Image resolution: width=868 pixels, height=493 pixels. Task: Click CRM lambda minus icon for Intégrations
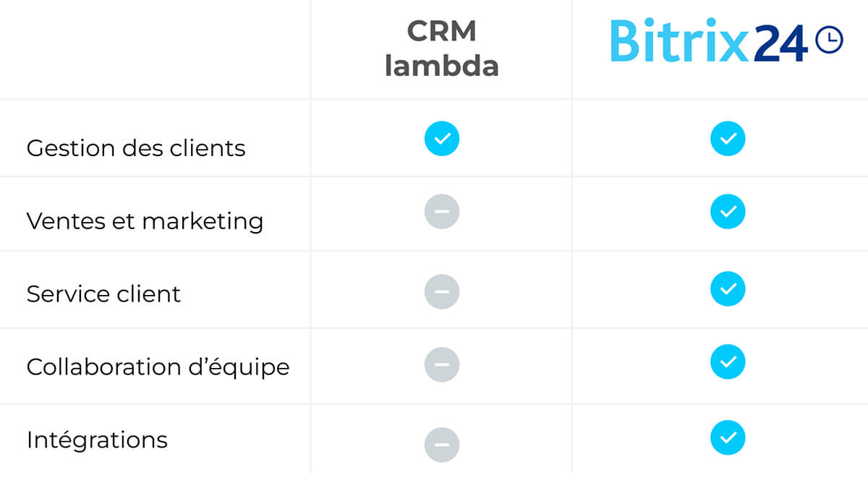coord(442,444)
